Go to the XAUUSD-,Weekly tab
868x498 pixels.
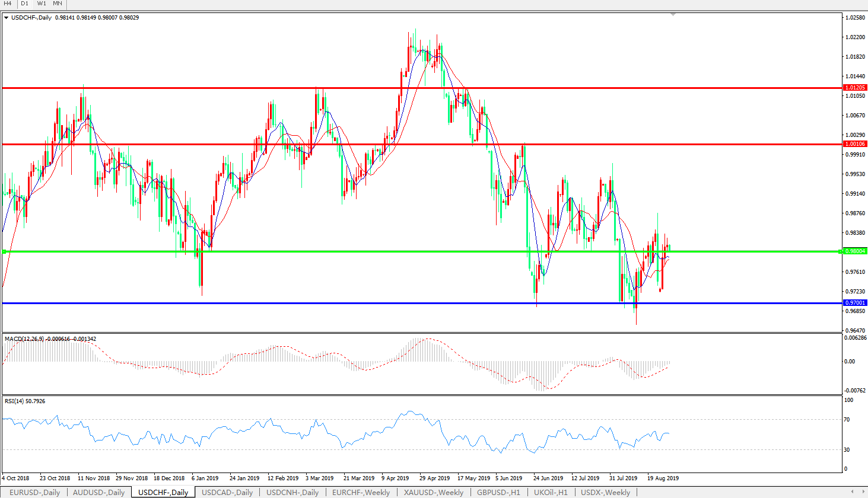coord(433,492)
